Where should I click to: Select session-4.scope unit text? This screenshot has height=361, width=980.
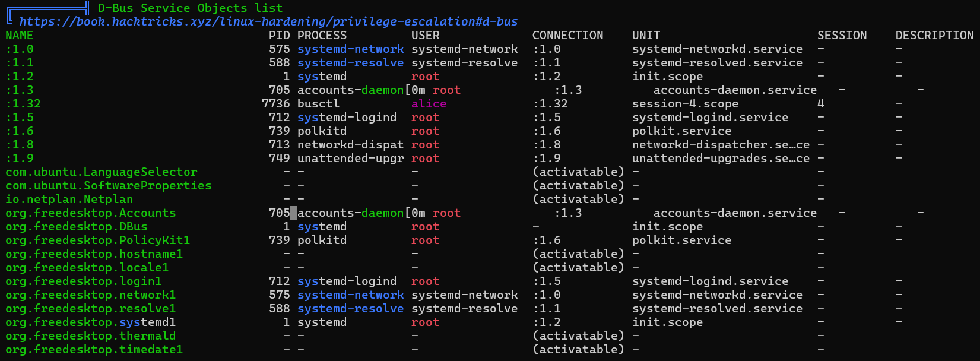pos(685,104)
